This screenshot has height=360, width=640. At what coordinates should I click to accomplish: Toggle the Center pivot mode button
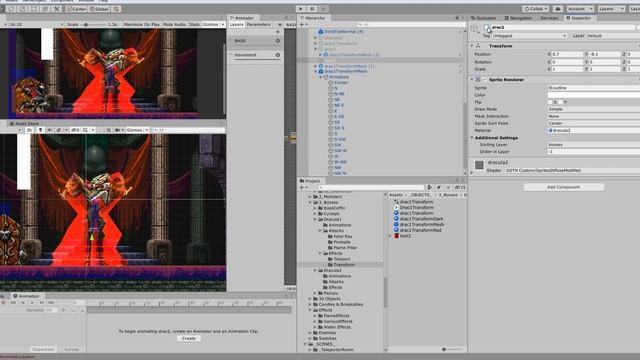[x=77, y=9]
